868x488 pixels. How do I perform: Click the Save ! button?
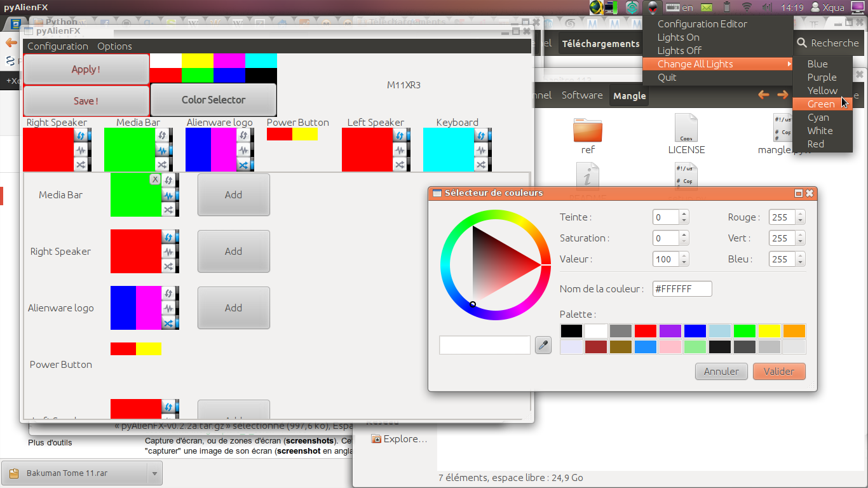pyautogui.click(x=86, y=100)
